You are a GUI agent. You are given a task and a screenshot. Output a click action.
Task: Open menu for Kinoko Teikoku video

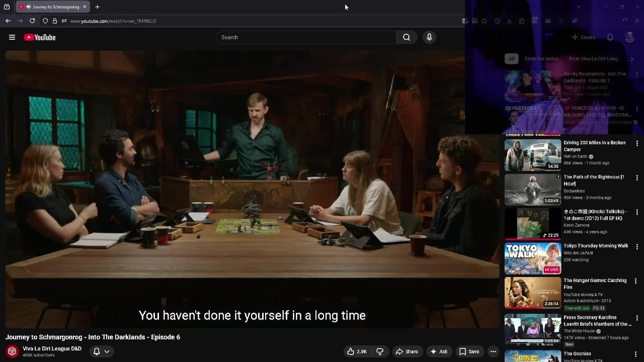(637, 212)
